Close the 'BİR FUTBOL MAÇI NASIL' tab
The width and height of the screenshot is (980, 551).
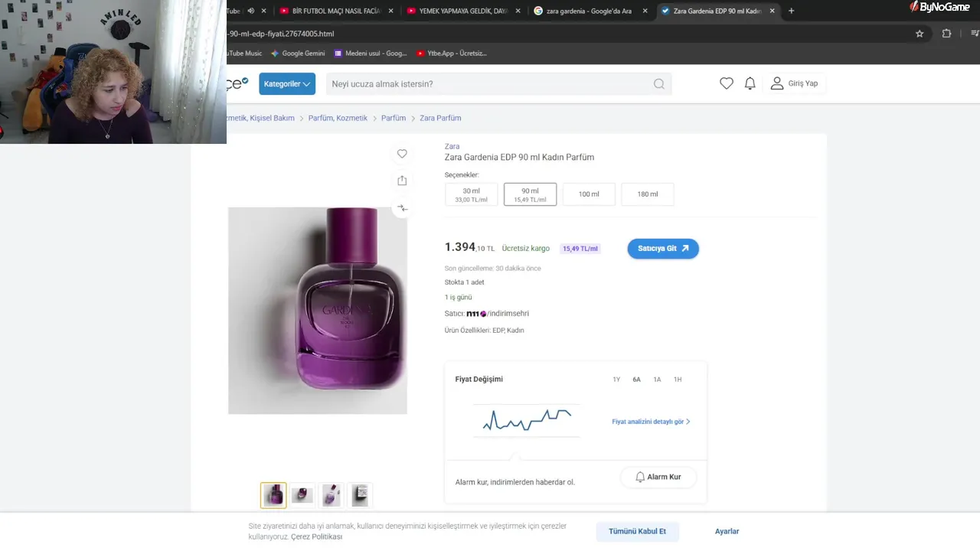coord(391,11)
